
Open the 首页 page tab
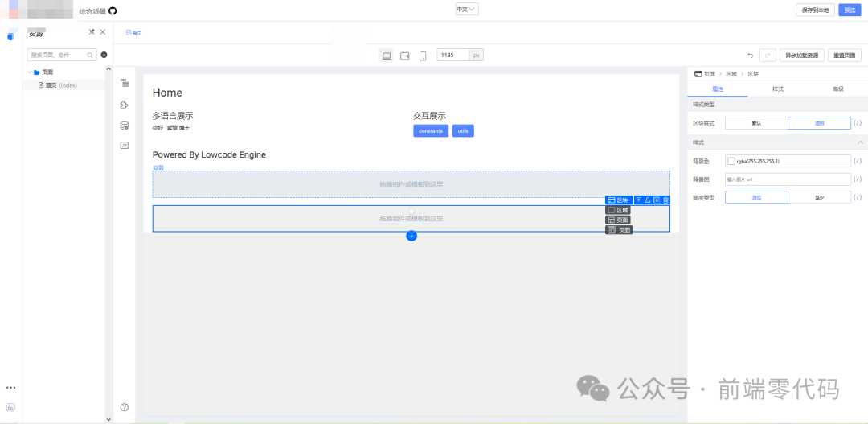coord(134,33)
